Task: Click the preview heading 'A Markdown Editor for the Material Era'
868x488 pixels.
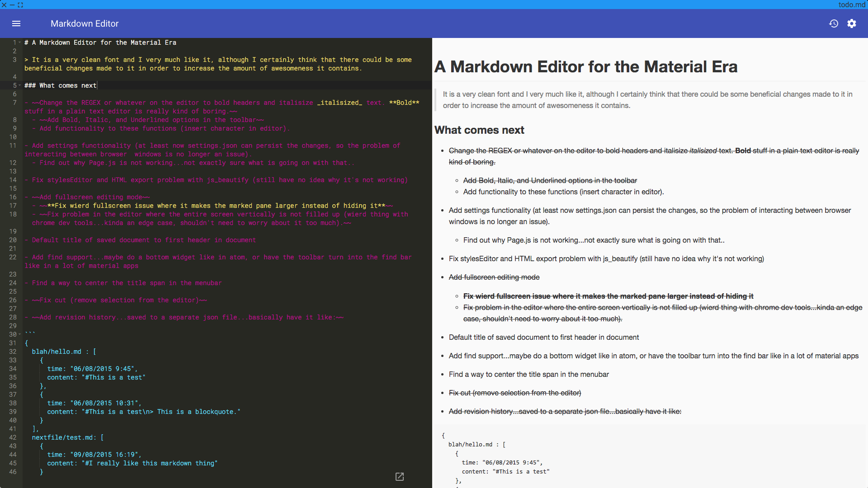Action: point(586,67)
